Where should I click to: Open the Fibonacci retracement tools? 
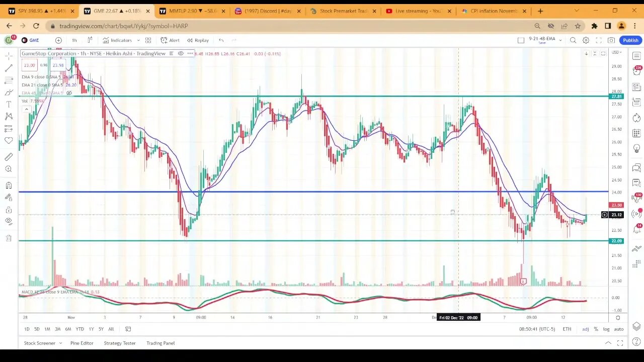(9, 80)
